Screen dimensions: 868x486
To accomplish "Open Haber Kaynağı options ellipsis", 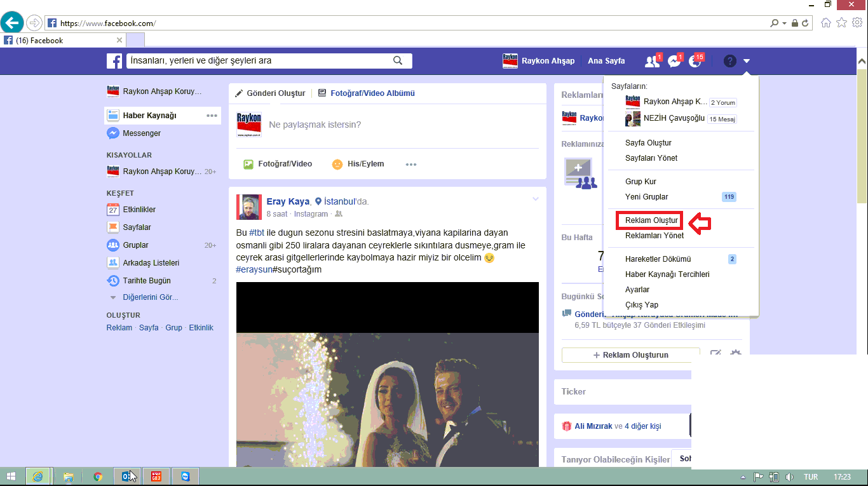I will (x=212, y=116).
